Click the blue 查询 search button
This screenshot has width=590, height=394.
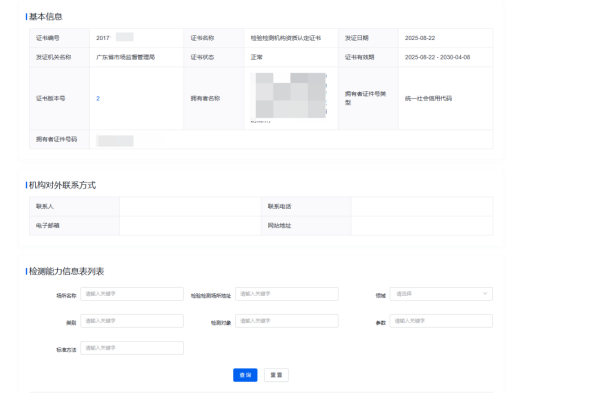click(x=245, y=375)
